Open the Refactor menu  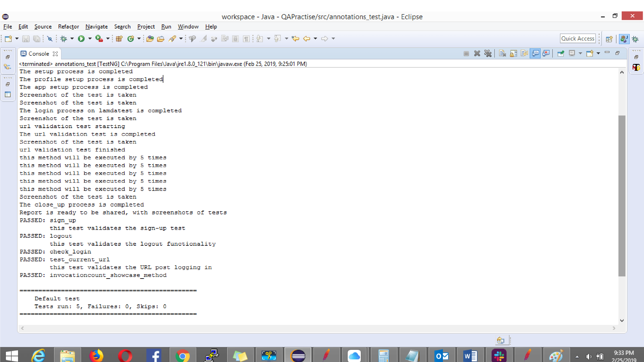point(69,27)
